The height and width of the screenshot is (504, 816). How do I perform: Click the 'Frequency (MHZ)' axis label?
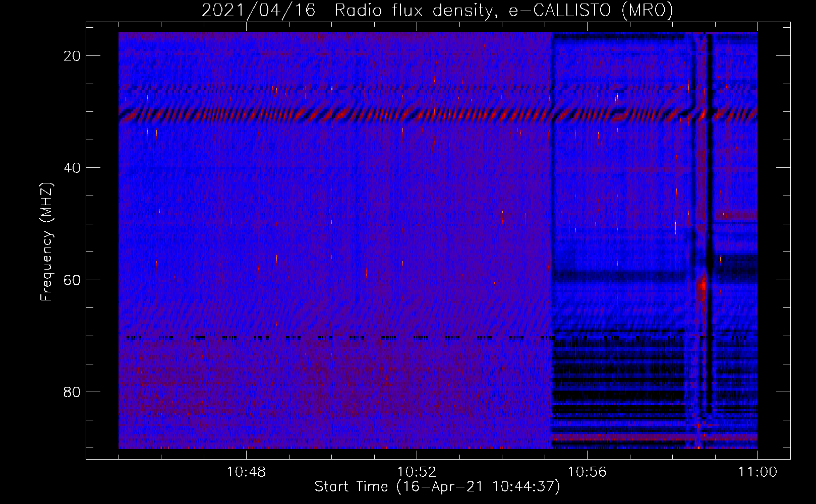(x=46, y=242)
